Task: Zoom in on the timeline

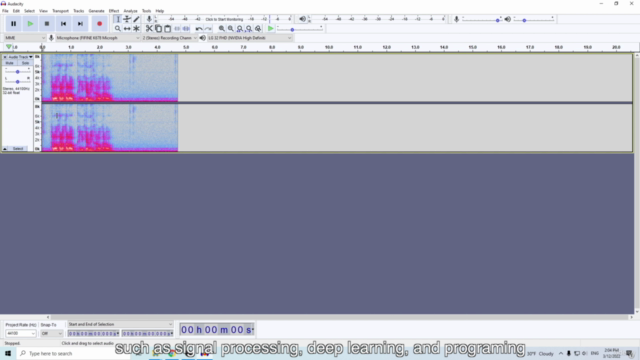Action: [222, 29]
